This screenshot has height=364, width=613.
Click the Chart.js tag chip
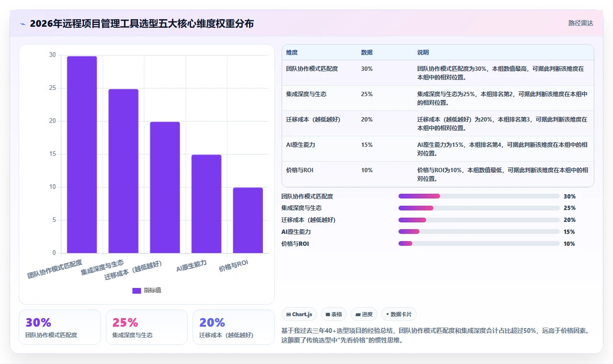[299, 314]
